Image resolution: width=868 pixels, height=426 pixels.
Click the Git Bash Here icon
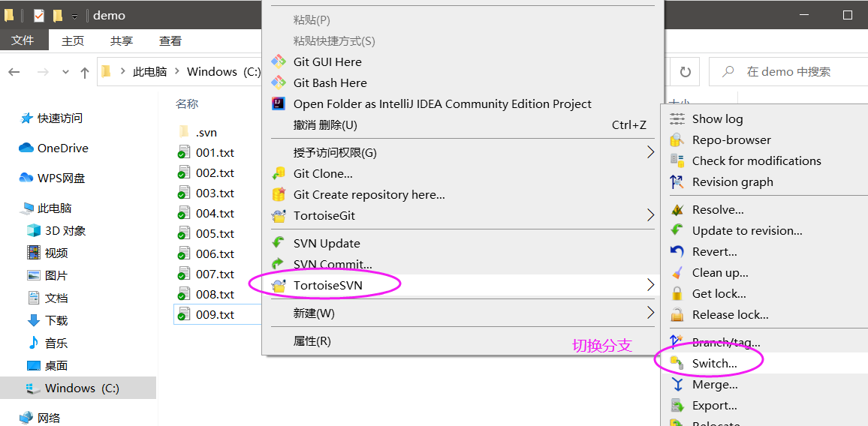279,82
